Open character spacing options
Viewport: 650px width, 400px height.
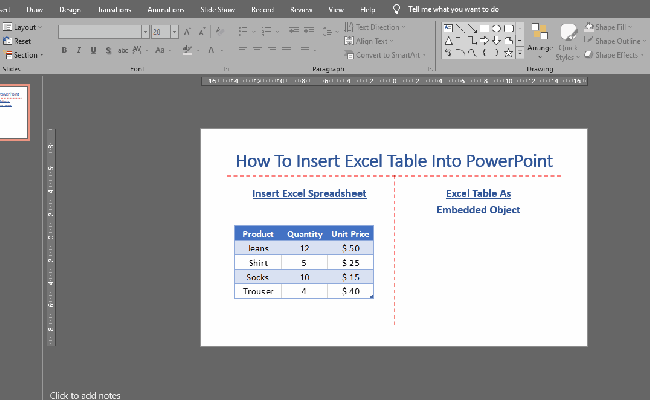[x=140, y=50]
